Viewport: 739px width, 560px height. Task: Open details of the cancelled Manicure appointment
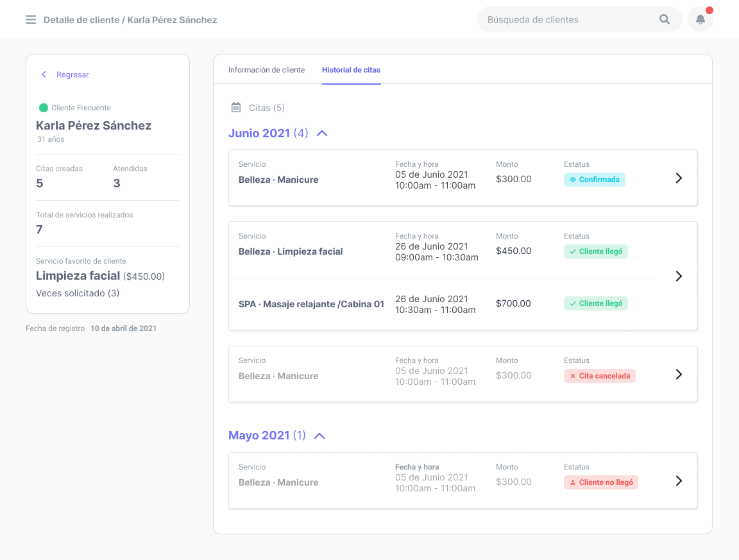pyautogui.click(x=679, y=375)
